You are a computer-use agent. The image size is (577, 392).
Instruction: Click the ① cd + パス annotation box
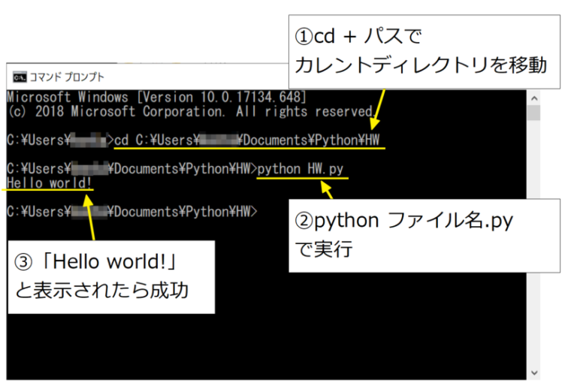click(424, 53)
